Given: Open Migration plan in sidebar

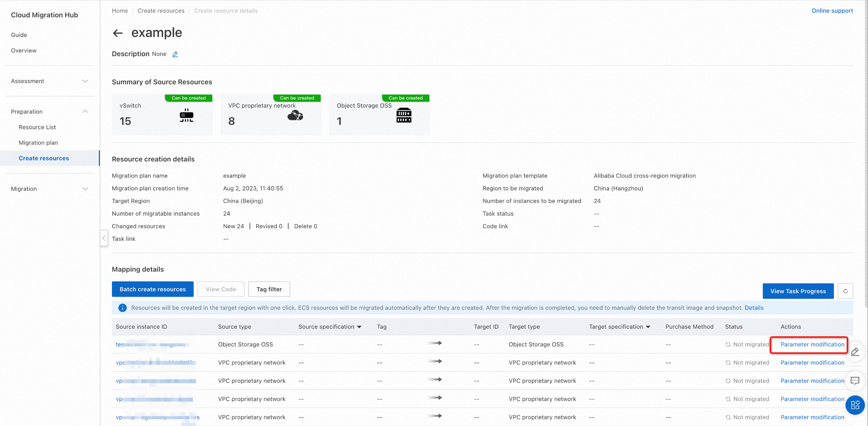Looking at the screenshot, I should (38, 142).
